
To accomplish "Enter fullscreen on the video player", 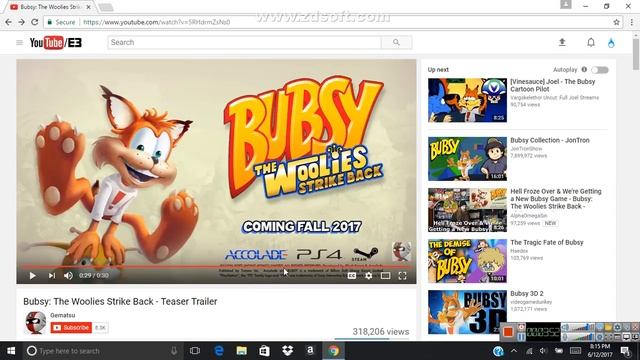I will 402,276.
